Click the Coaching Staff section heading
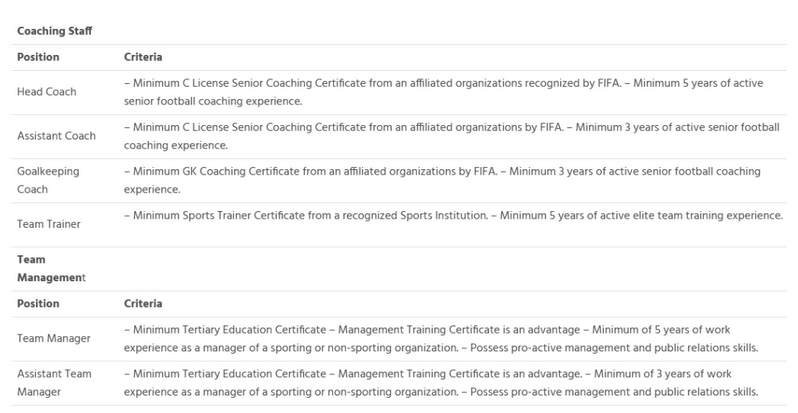The image size is (798, 413). 54,30
